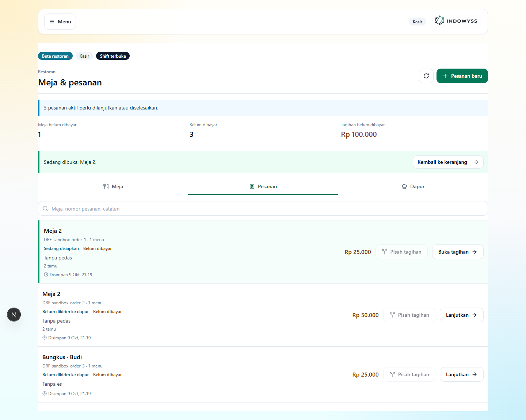Viewport: 526px width, 420px height.
Task: Click DRF-sandbox-order-3 order number text
Action: pos(64,366)
